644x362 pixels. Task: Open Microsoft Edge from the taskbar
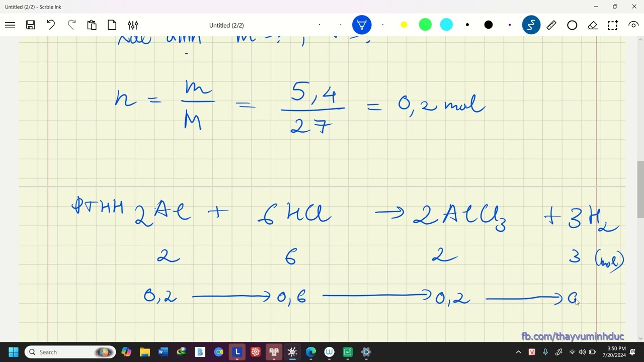pyautogui.click(x=311, y=352)
